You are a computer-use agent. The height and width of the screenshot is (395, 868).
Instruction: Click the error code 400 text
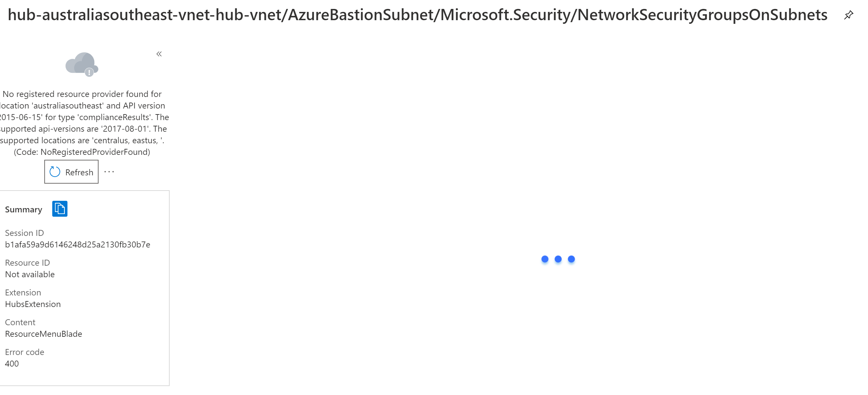(12, 364)
